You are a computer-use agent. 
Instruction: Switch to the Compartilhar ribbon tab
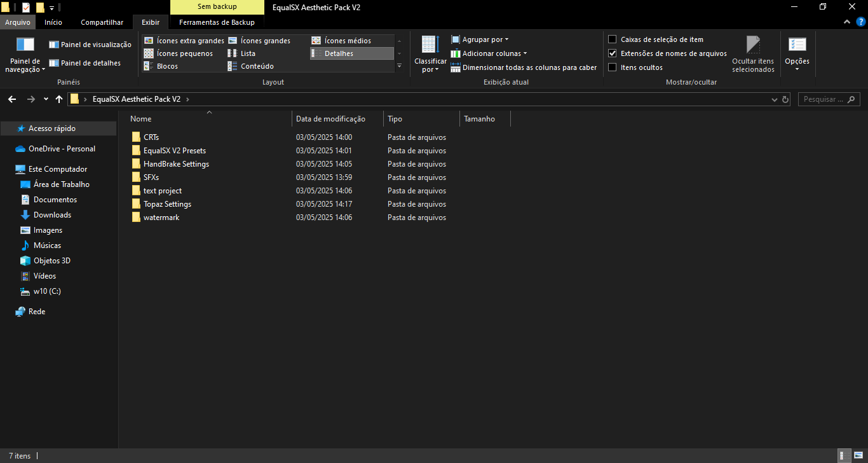(102, 22)
